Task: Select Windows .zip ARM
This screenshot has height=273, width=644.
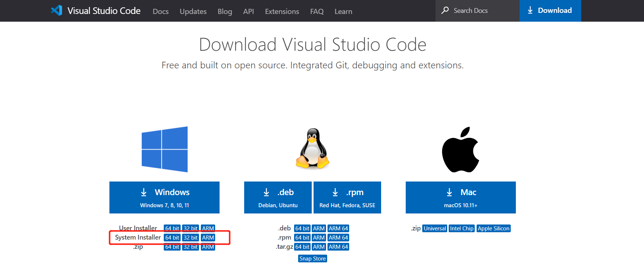Action: 208,247
